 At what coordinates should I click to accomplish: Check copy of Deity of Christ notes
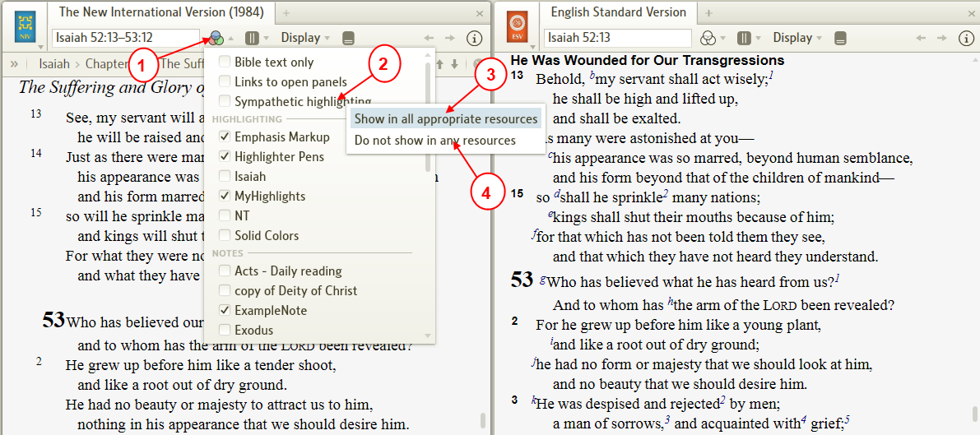pyautogui.click(x=224, y=290)
